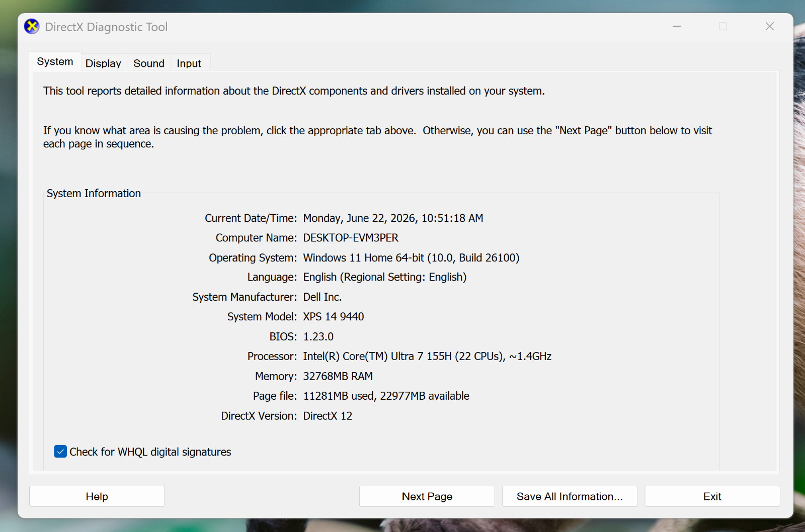The image size is (805, 532).
Task: Click the 'DirectX Diagnostic Tool' window title
Action: click(106, 27)
